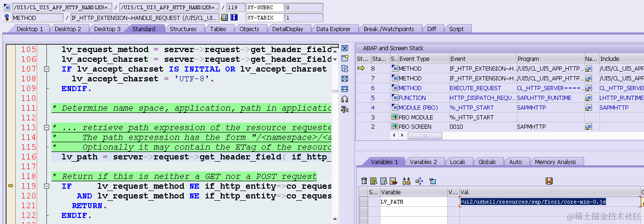The height and width of the screenshot is (224, 644).
Task: Switch to the Desktop 2 tab
Action: pos(68,29)
